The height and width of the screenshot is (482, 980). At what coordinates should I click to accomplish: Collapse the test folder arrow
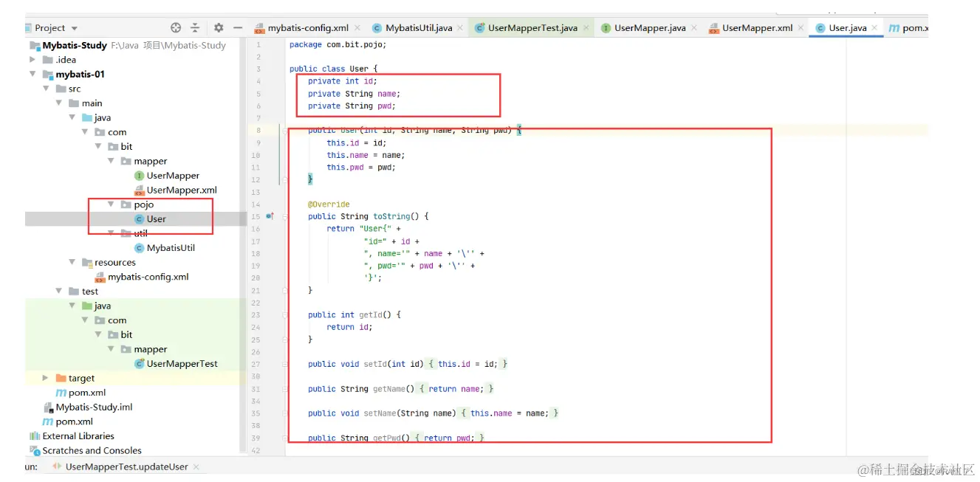59,291
